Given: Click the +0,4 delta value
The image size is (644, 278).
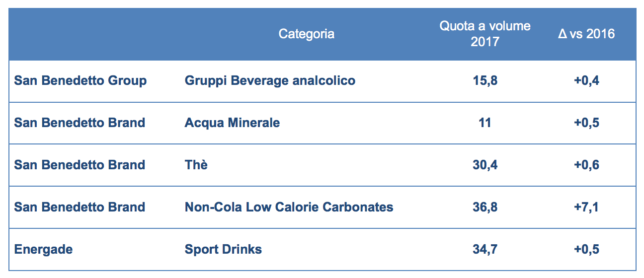Looking at the screenshot, I should [x=586, y=80].
